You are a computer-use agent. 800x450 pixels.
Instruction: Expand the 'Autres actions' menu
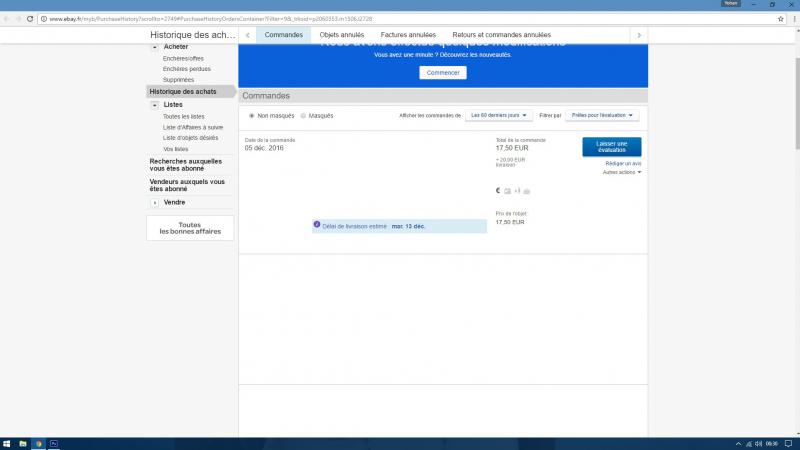622,172
